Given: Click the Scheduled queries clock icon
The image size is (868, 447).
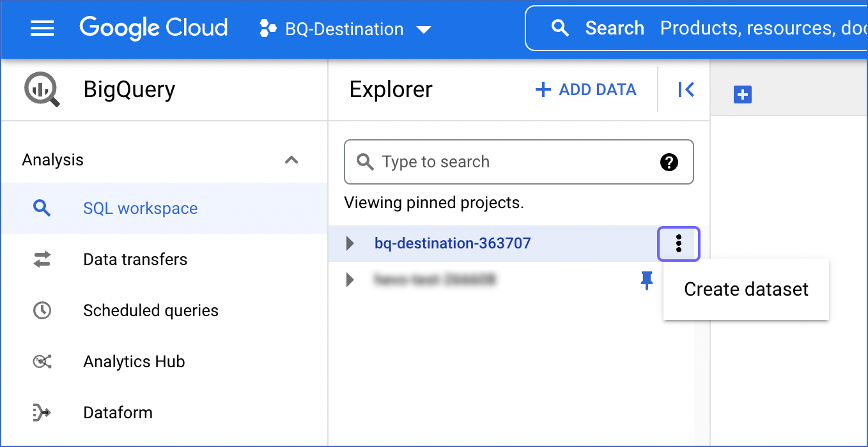Looking at the screenshot, I should pos(42,310).
